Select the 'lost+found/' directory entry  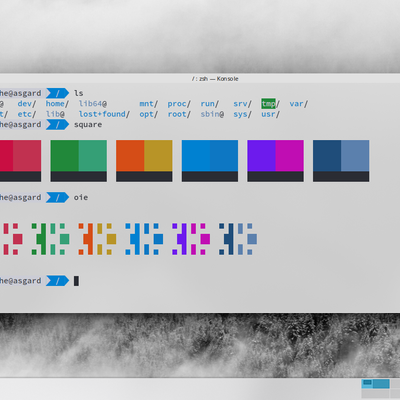click(x=104, y=114)
